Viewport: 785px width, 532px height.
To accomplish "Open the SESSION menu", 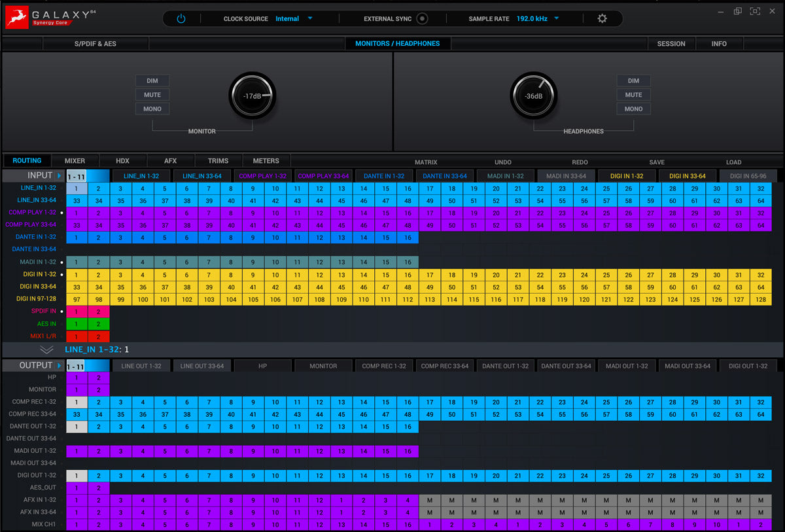I will pos(671,44).
